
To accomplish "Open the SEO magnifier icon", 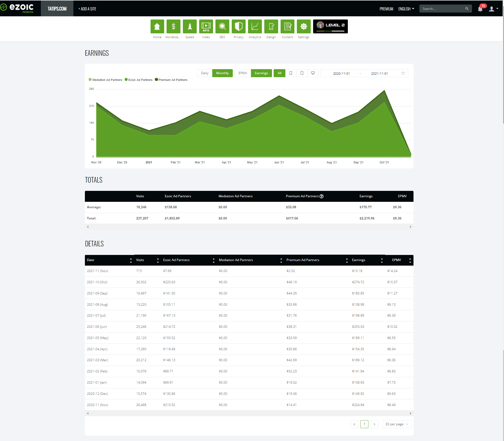I will tap(222, 26).
